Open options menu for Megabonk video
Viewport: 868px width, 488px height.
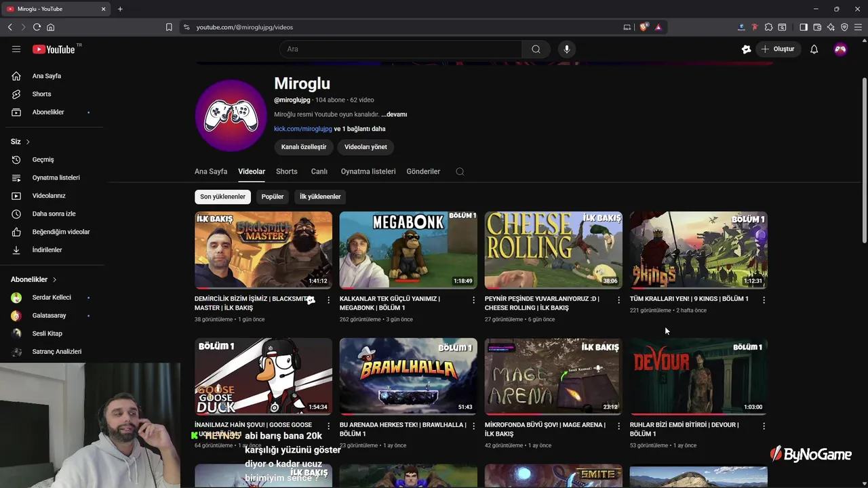coord(473,300)
